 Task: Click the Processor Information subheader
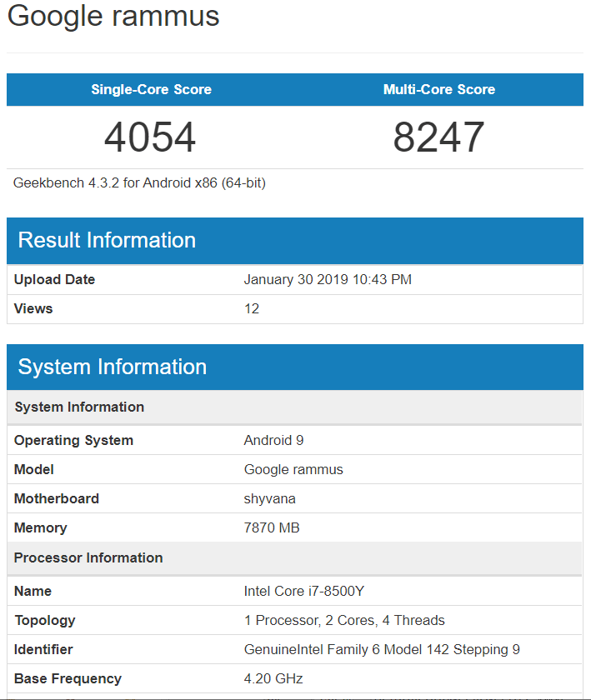[294, 558]
